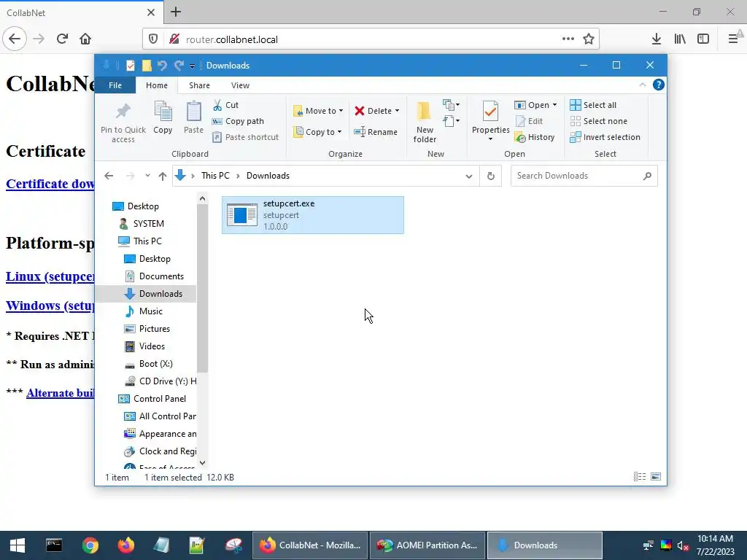Create a New folder

(x=425, y=122)
